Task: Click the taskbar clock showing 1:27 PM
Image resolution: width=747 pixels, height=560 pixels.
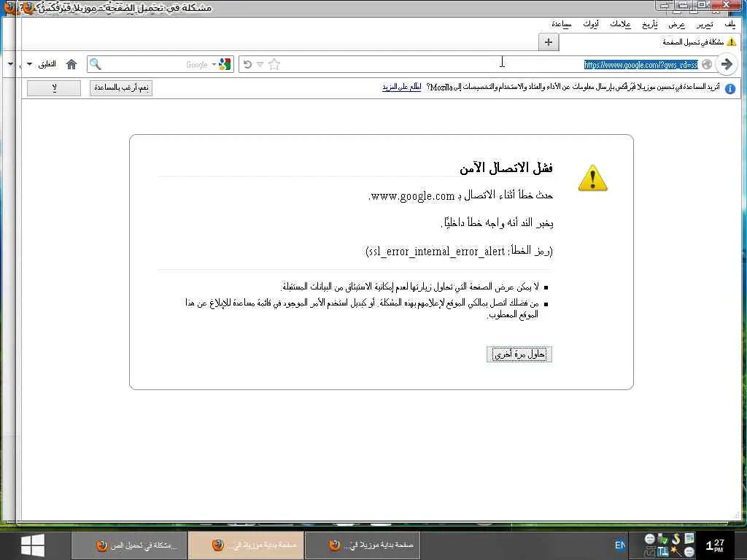Action: click(x=715, y=545)
